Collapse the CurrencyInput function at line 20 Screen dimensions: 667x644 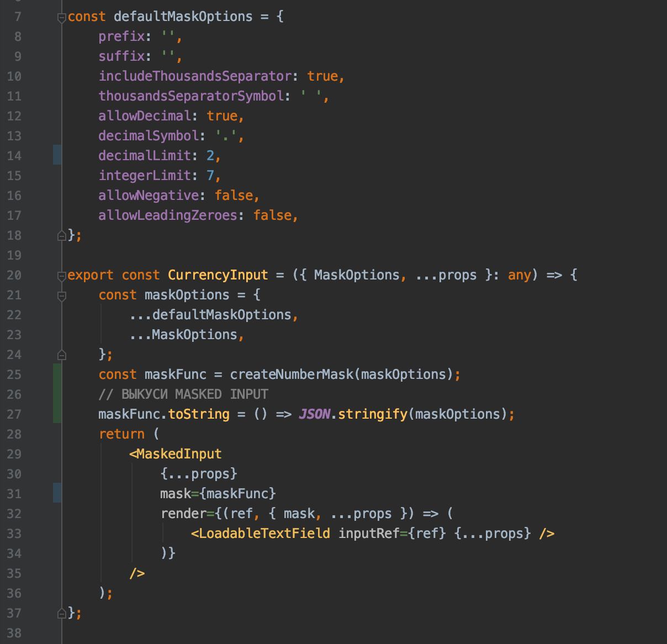(x=62, y=276)
